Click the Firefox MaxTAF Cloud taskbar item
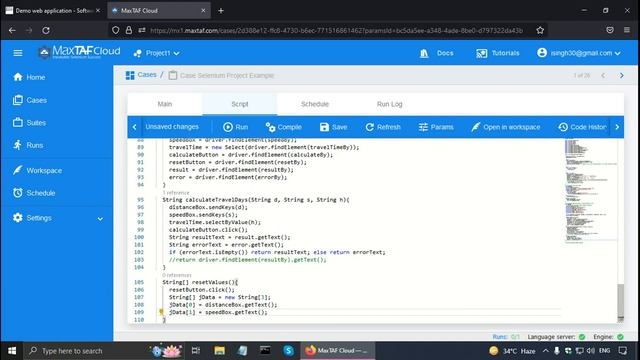The height and width of the screenshot is (360, 640). [x=337, y=351]
